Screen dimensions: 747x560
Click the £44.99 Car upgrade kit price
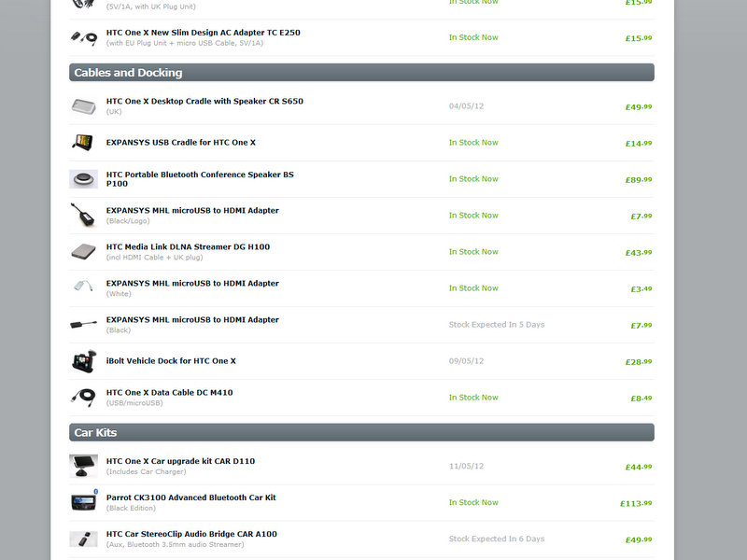(639, 467)
